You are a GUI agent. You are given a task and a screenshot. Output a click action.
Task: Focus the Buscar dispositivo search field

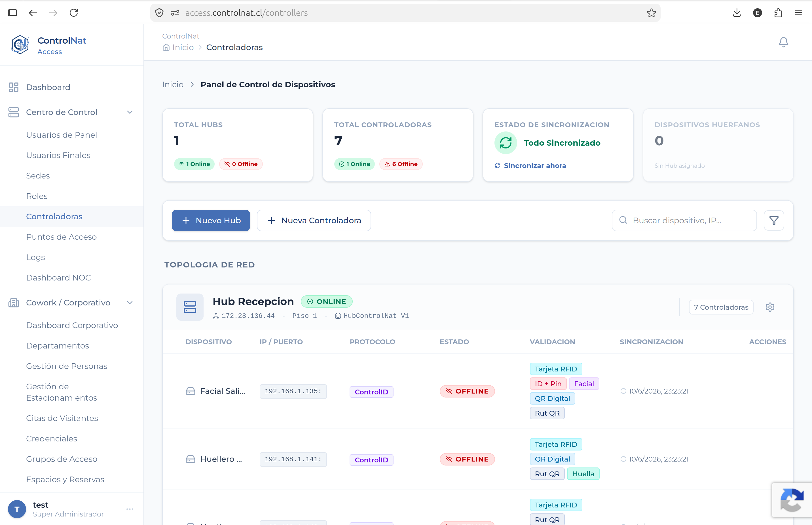[x=684, y=221]
